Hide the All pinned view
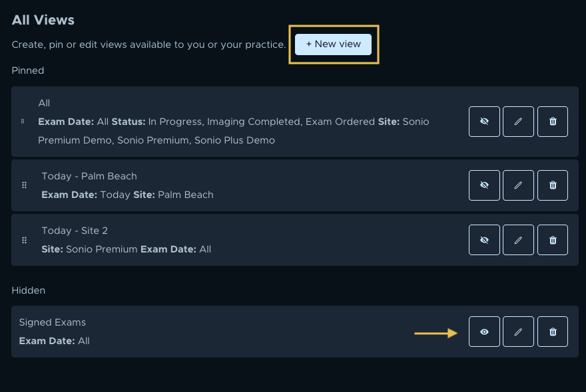Viewport: 586px width, 392px height. pyautogui.click(x=484, y=121)
